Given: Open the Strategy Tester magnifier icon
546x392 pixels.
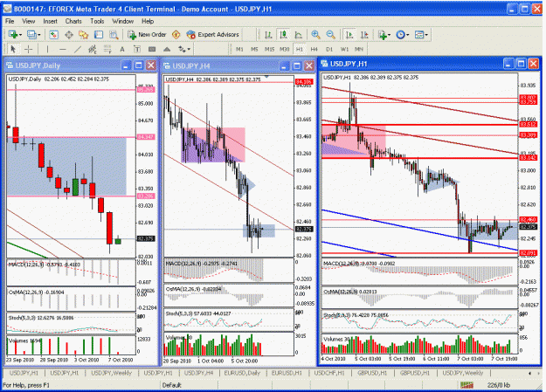Looking at the screenshot, I should click(x=114, y=34).
